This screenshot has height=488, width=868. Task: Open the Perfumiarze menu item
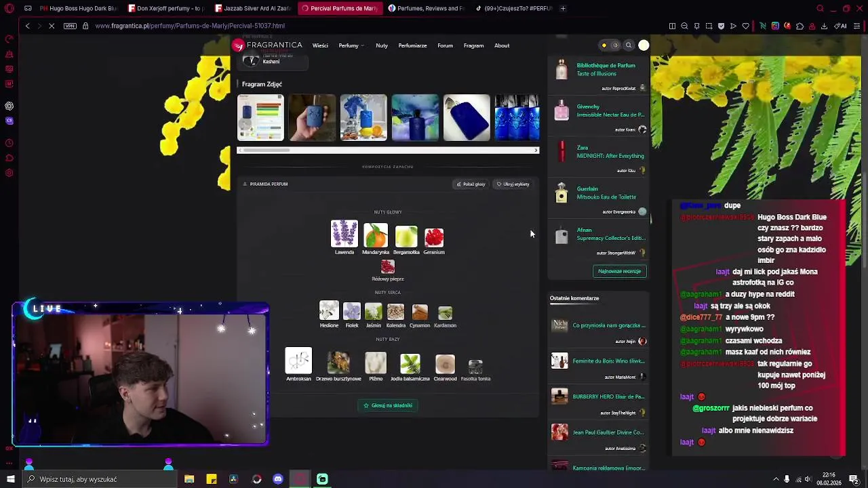click(412, 45)
